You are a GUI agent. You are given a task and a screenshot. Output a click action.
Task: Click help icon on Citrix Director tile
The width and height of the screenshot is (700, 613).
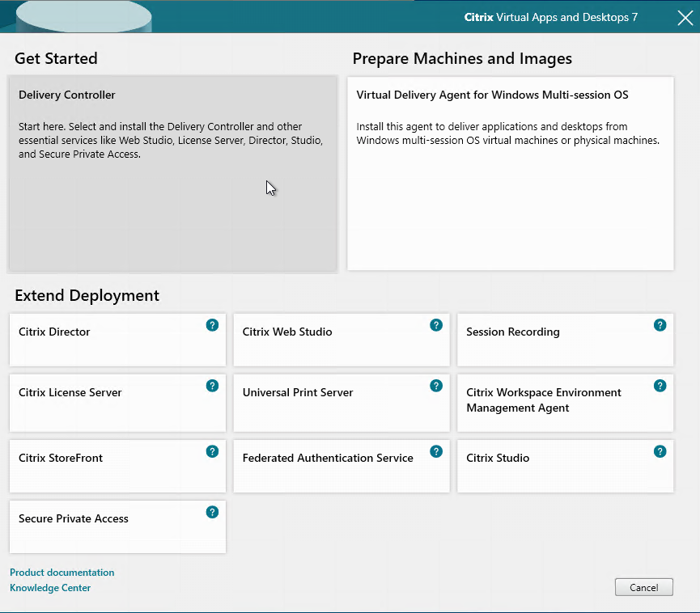point(212,325)
